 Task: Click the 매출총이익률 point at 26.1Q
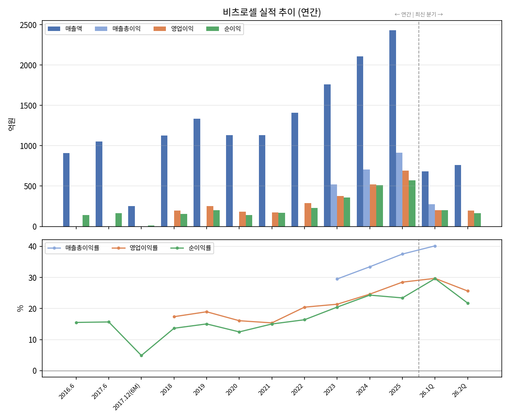tap(435, 246)
